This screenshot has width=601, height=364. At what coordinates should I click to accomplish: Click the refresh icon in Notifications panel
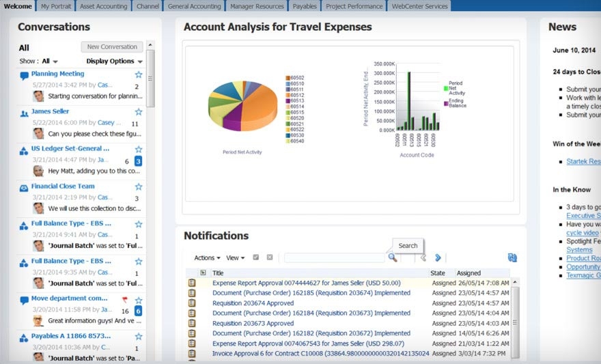[512, 257]
